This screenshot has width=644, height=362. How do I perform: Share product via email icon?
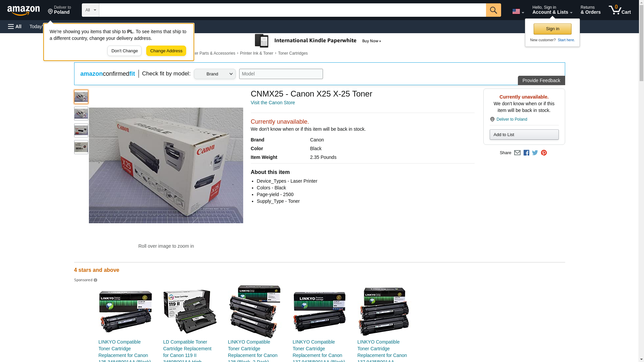(x=517, y=153)
